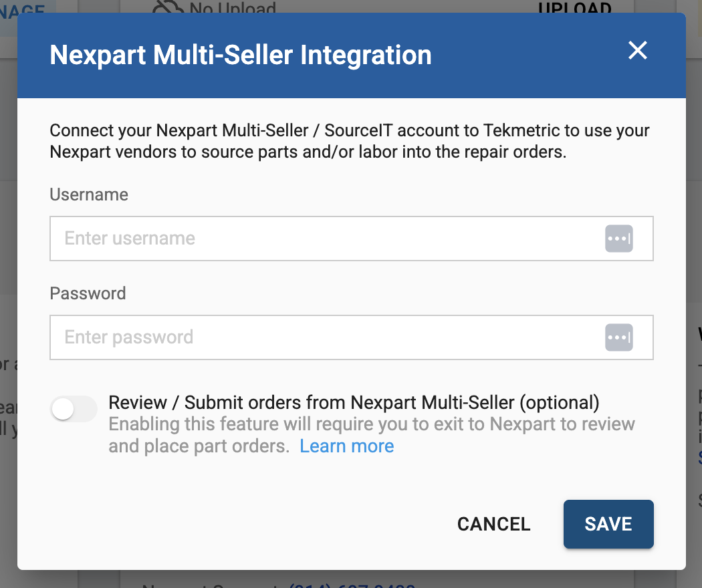Image resolution: width=702 pixels, height=588 pixels.
Task: Click the Username input field
Action: coord(352,239)
